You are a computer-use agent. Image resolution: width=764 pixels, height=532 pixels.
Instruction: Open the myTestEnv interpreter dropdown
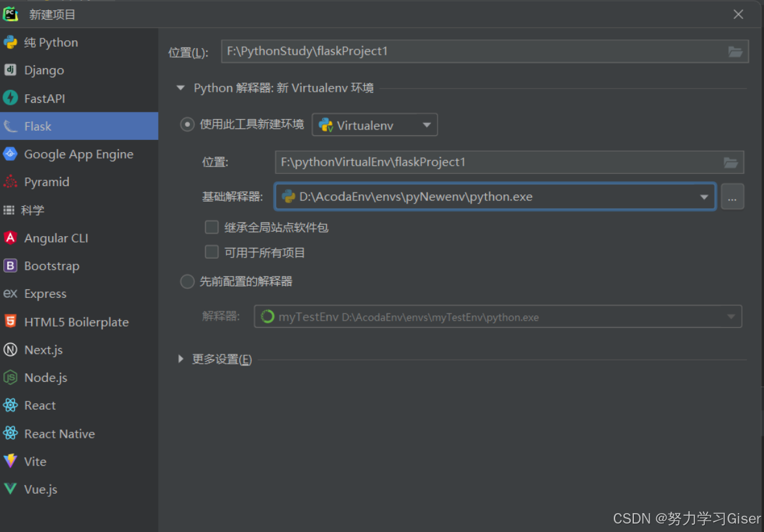[498, 317]
